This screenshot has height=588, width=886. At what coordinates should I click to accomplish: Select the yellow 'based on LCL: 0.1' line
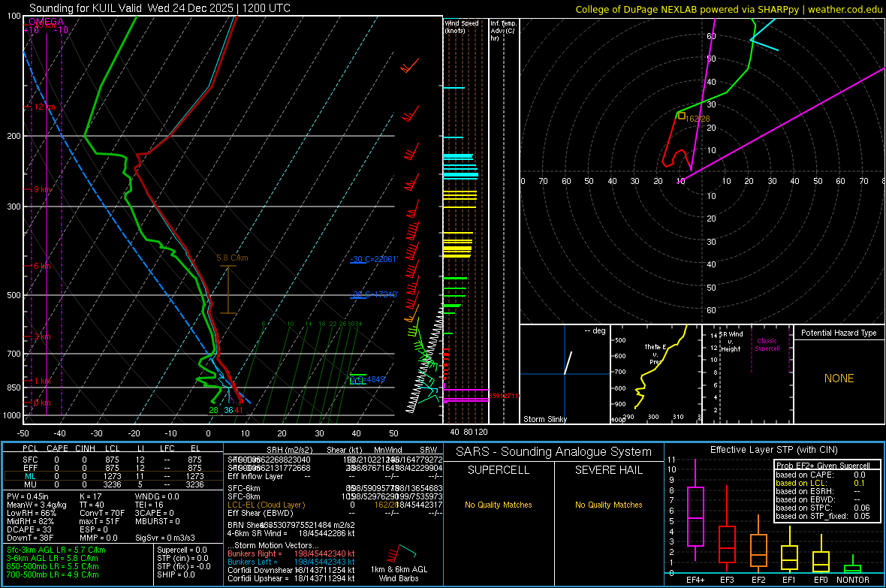821,483
